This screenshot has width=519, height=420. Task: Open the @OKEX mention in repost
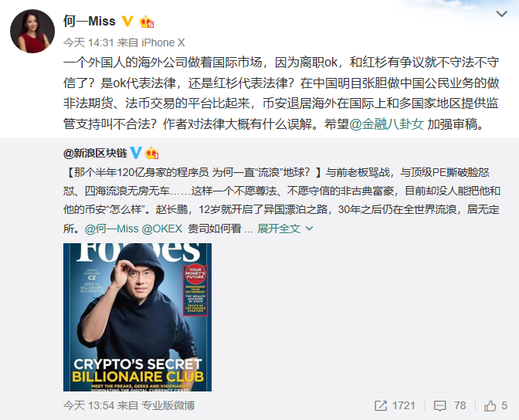pos(162,229)
